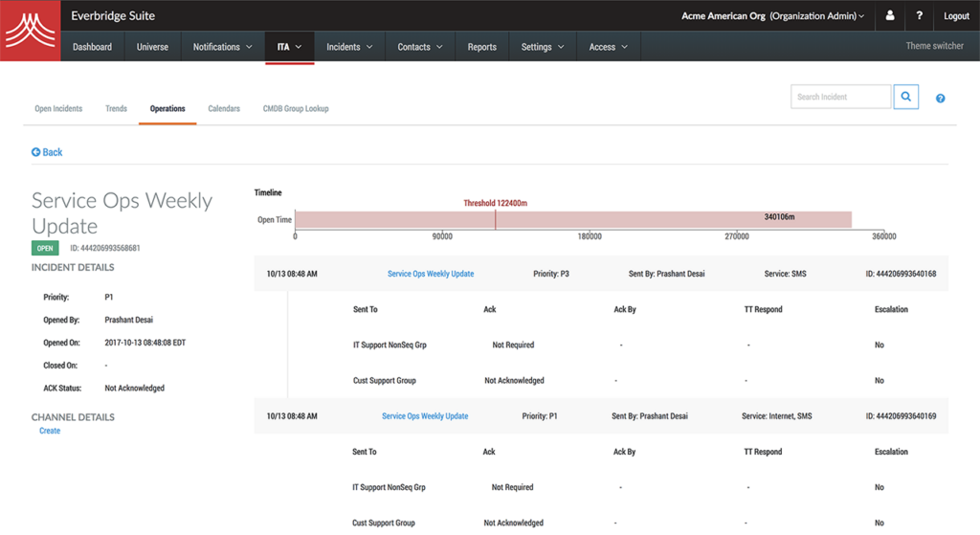Click the Threshold marker on timeline

[496, 217]
